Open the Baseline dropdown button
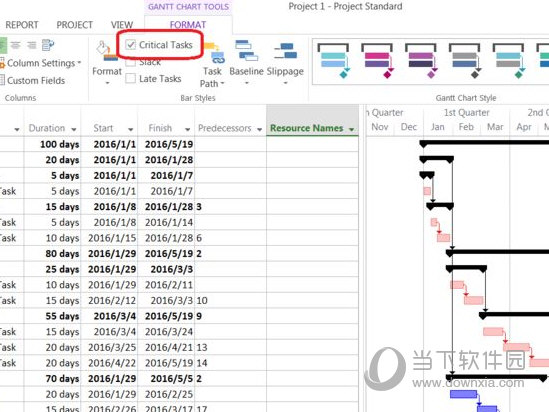Viewport: 549px width, 412px height. (246, 63)
